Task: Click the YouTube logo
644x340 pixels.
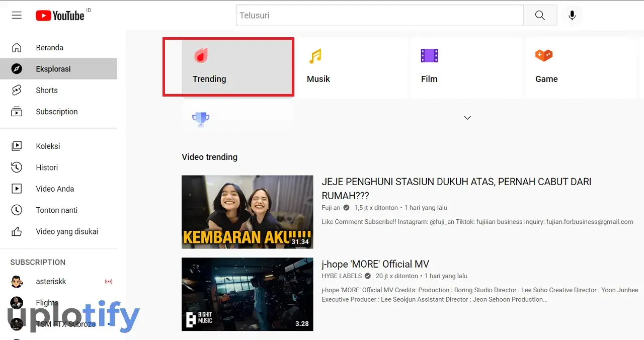Action: pyautogui.click(x=60, y=16)
